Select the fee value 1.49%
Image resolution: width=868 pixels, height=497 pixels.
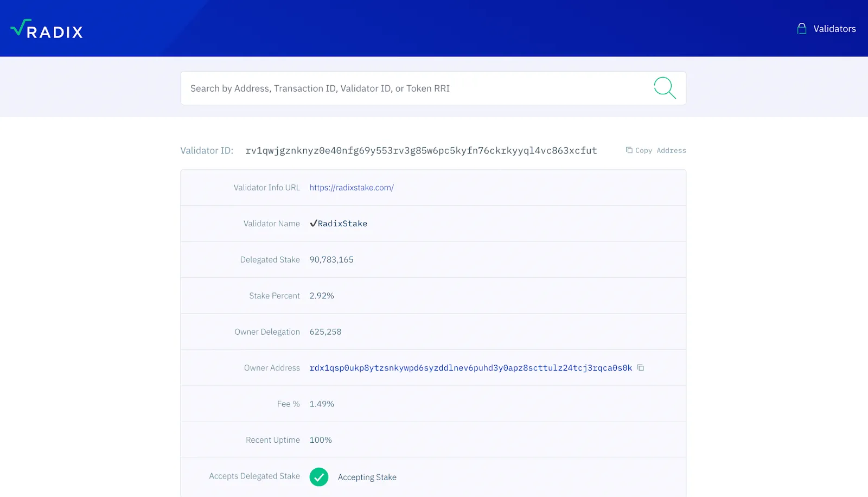[322, 404]
